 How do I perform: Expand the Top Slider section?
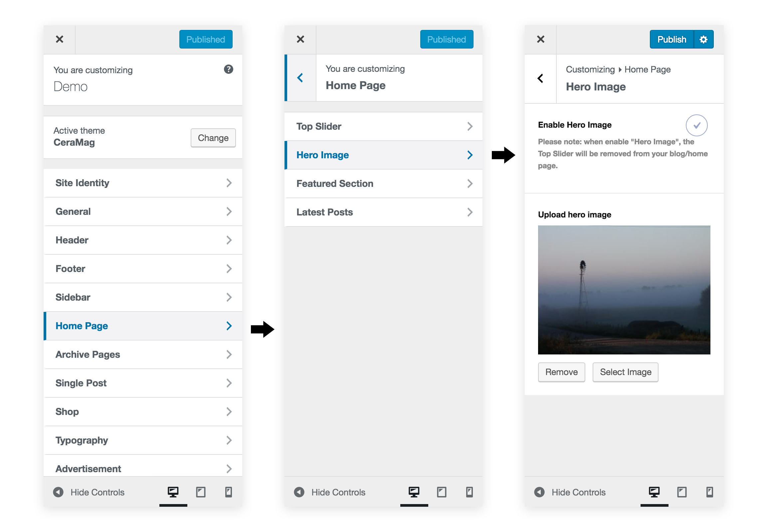[383, 127]
